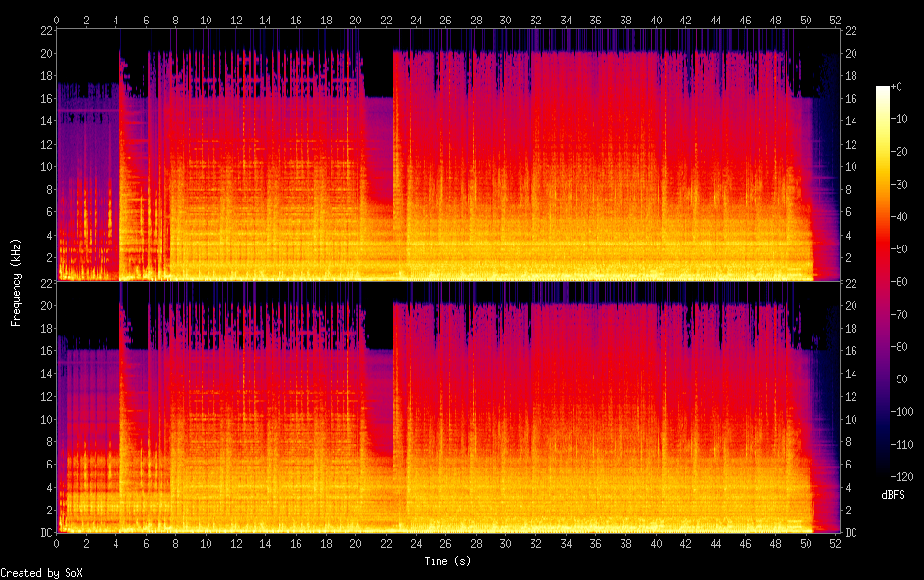The width and height of the screenshot is (924, 580).
Task: Click the 40 tick on the top time axis
Action: pos(656,20)
